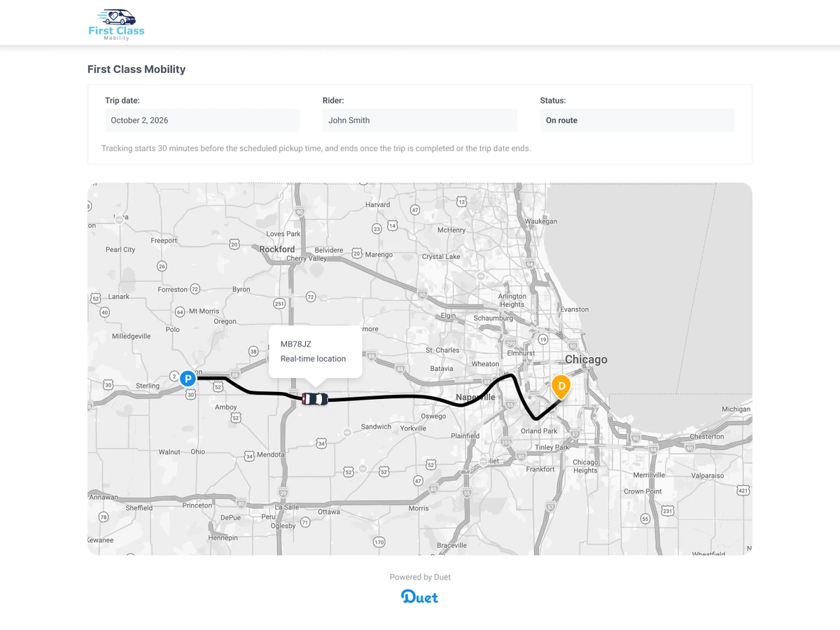This screenshot has width=840, height=630.
Task: Click the Crystal Lake label on map
Action: coord(441,257)
